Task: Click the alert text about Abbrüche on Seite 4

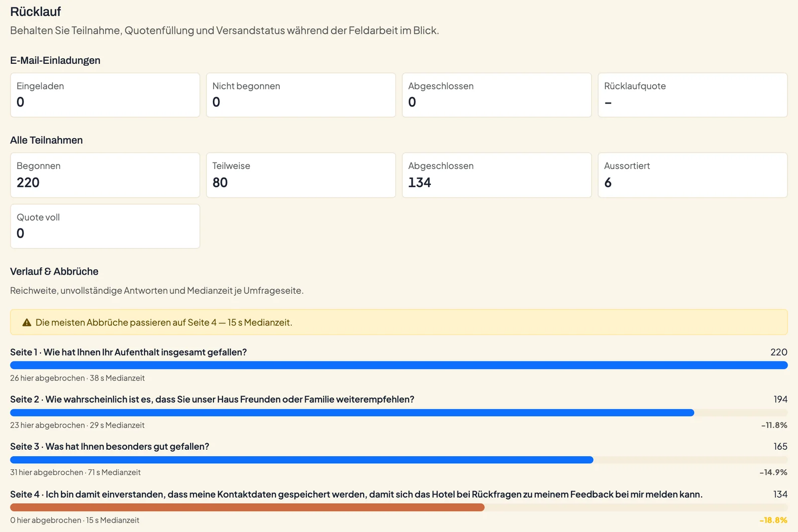Action: (164, 323)
